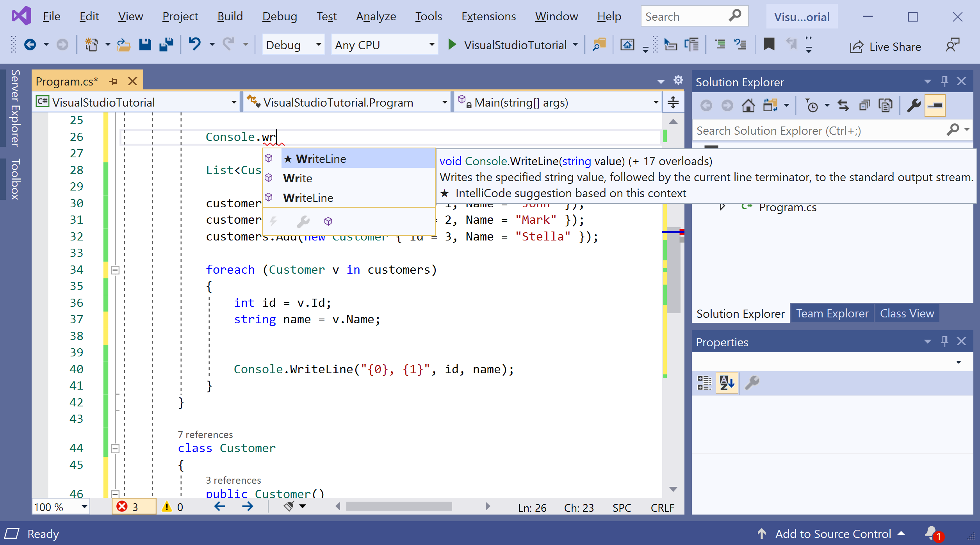The height and width of the screenshot is (545, 980).
Task: Click Collapse All icon in Solution Explorer
Action: click(864, 106)
